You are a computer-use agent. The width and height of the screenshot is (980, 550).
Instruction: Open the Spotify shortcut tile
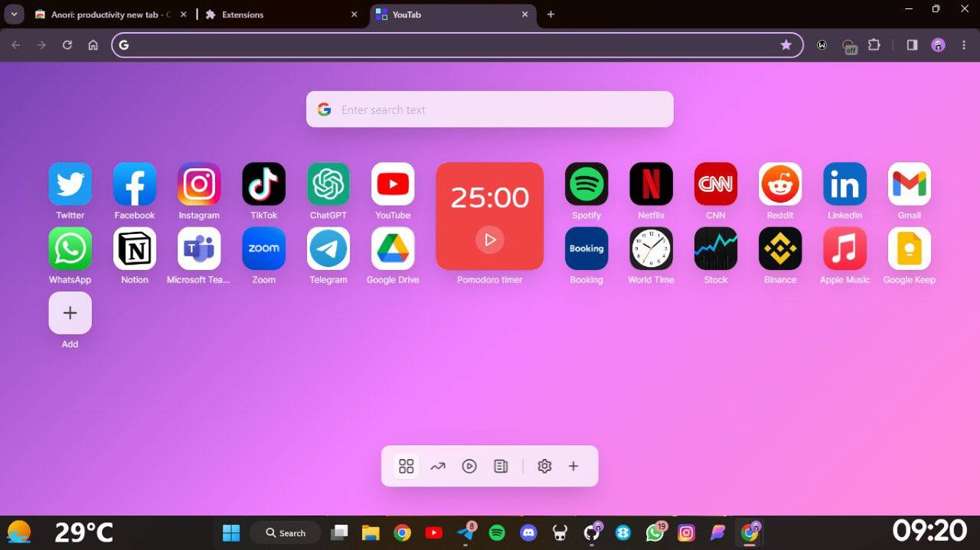[586, 184]
